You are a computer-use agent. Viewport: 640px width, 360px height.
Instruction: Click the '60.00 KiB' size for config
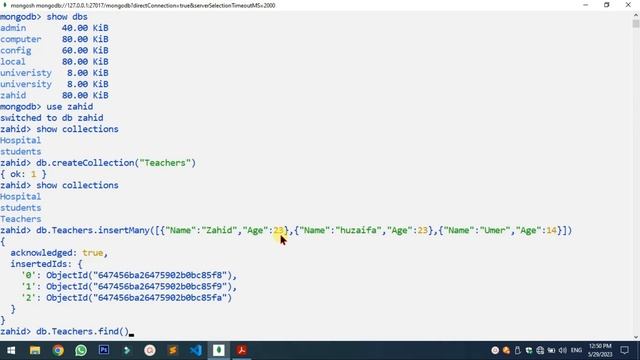(x=85, y=51)
